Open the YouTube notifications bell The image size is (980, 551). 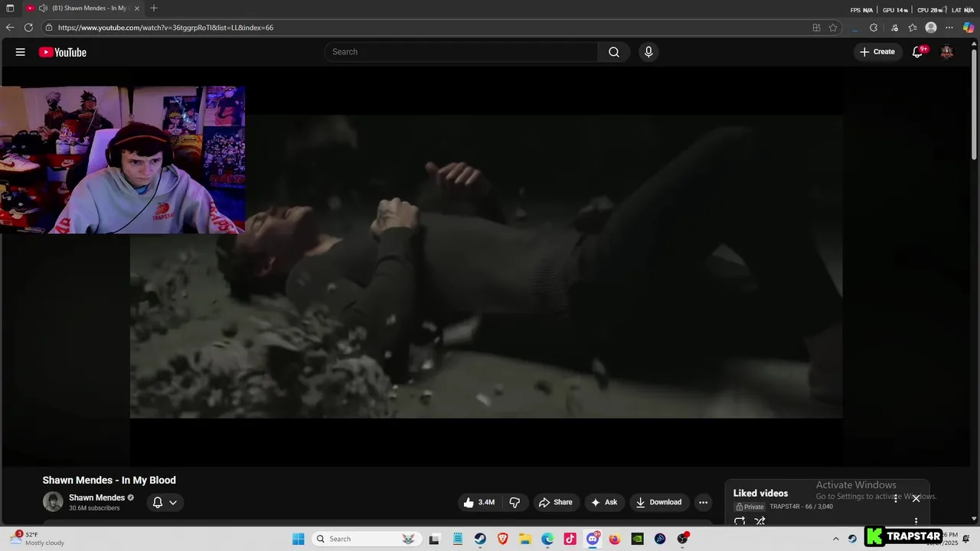[917, 52]
